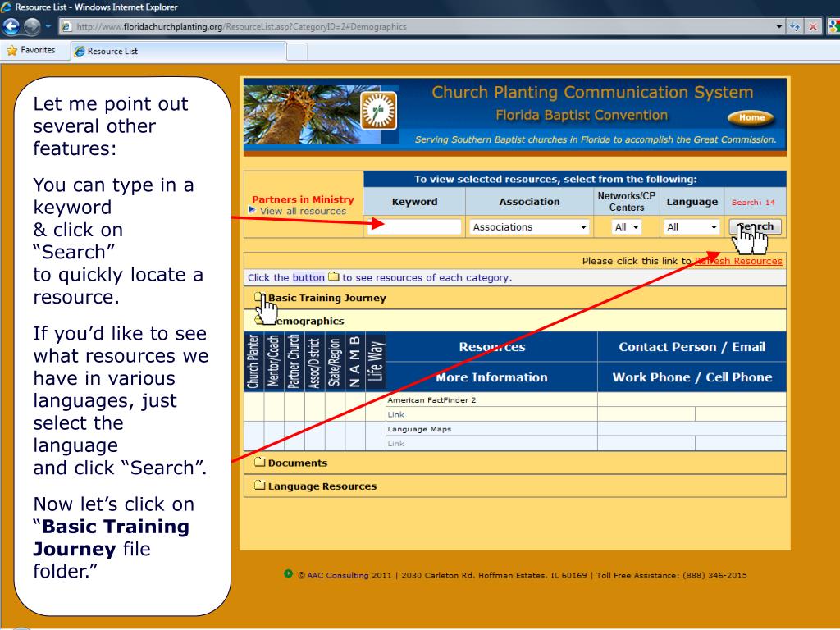Viewport: 840px width, 630px height.
Task: Click the Search button
Action: [755, 226]
